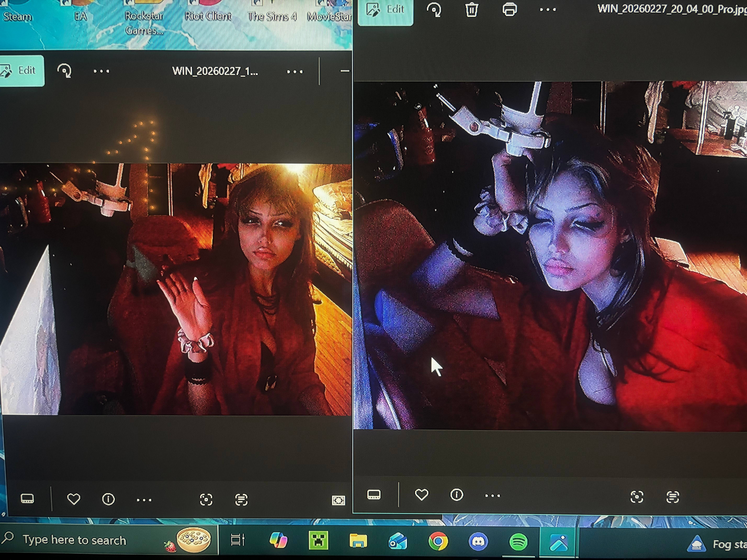Toggle full screen view in the left window

point(338,500)
